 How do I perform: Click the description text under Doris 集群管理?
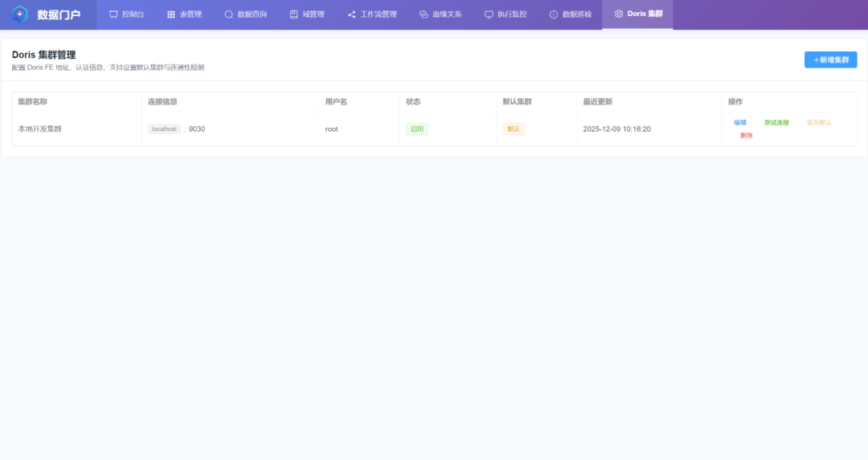pos(108,68)
